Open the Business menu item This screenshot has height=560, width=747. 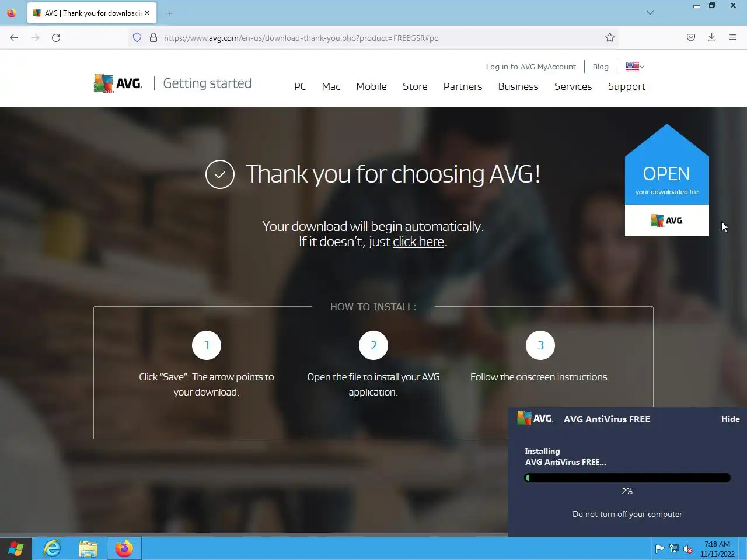[518, 86]
